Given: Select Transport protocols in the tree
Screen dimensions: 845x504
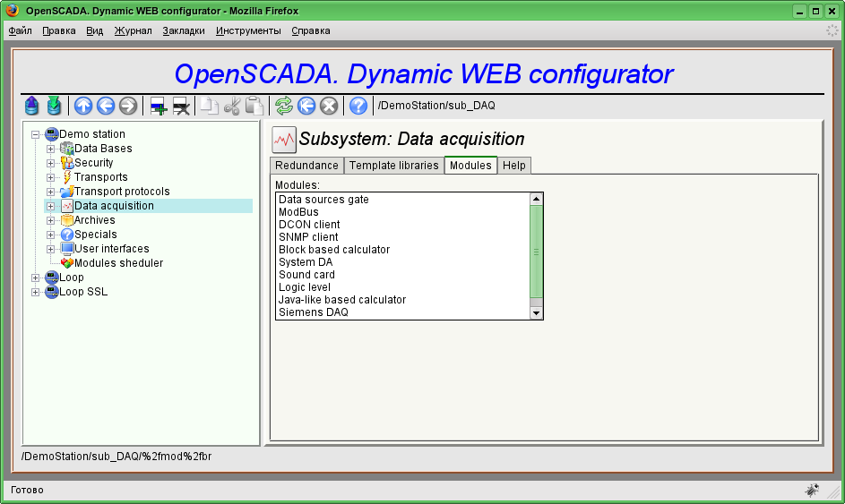Looking at the screenshot, I should [122, 192].
